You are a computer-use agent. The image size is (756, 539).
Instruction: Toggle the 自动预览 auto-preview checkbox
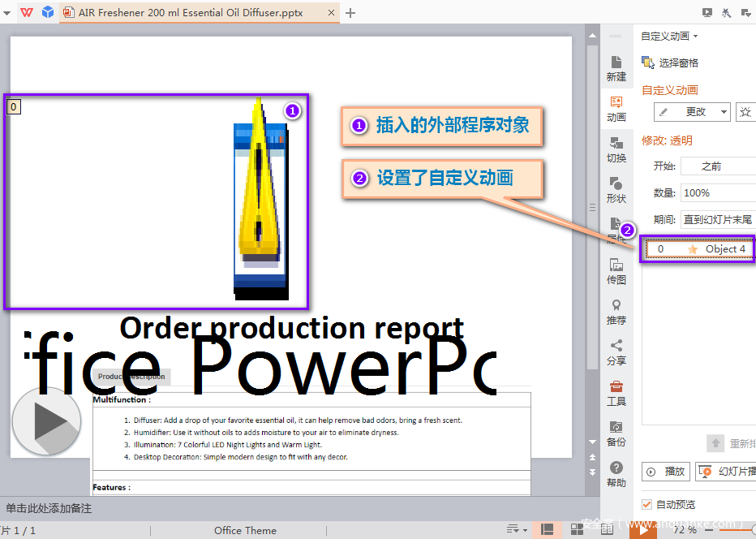[646, 503]
